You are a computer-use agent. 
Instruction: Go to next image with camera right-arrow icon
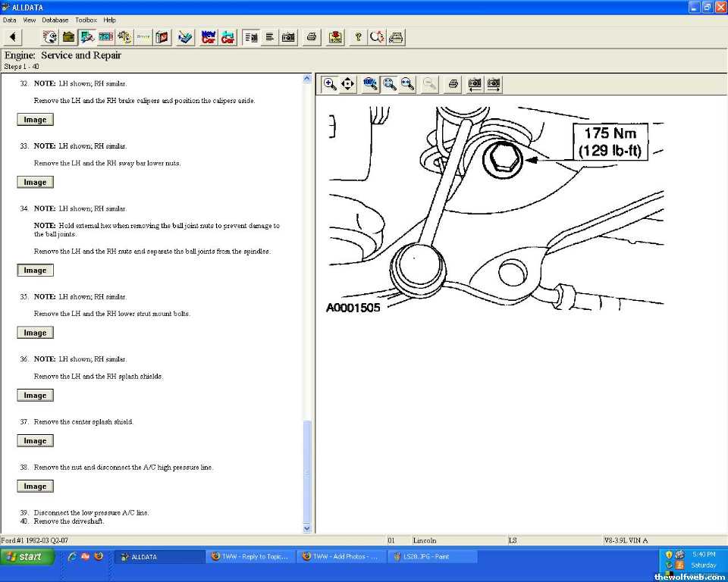(x=494, y=84)
